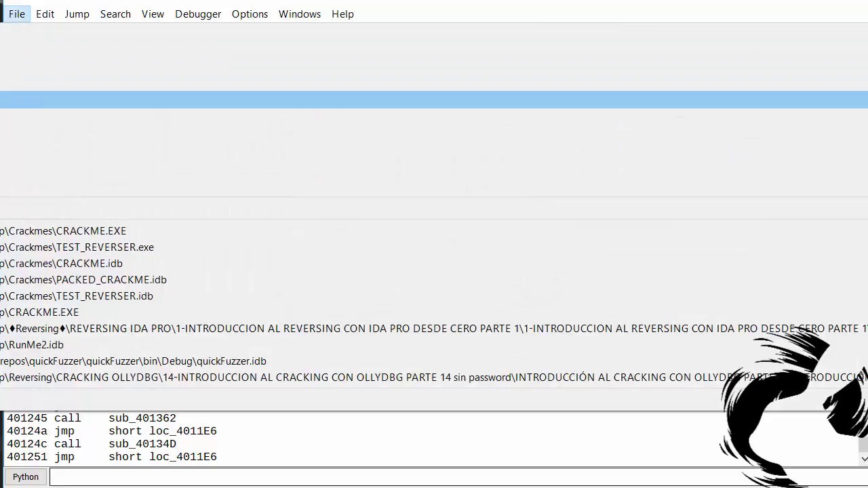
Task: Open the Help menu
Action: point(342,14)
